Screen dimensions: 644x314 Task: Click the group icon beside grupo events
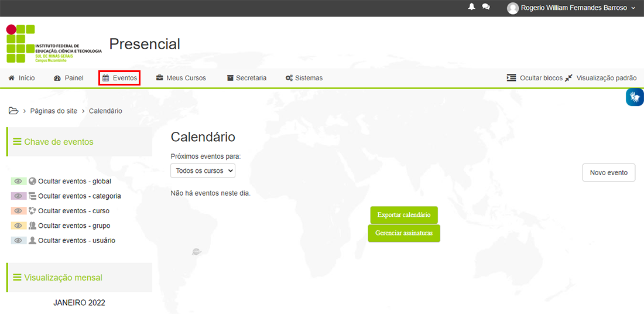33,226
